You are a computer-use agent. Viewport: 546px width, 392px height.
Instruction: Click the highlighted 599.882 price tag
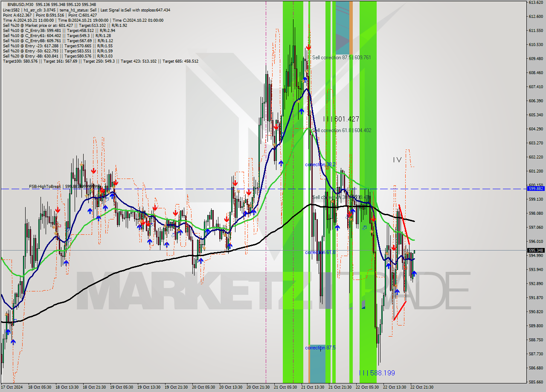click(536, 188)
